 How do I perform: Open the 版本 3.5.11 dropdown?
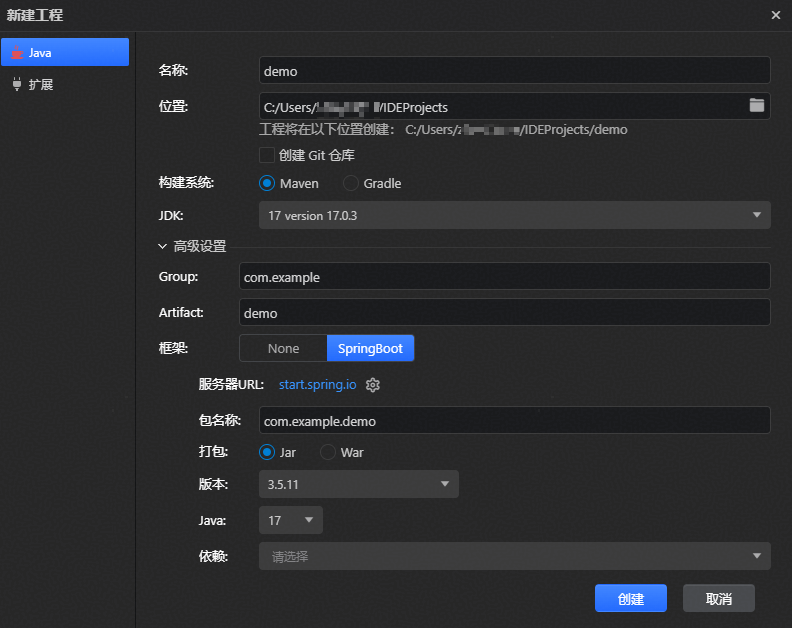pyautogui.click(x=359, y=484)
